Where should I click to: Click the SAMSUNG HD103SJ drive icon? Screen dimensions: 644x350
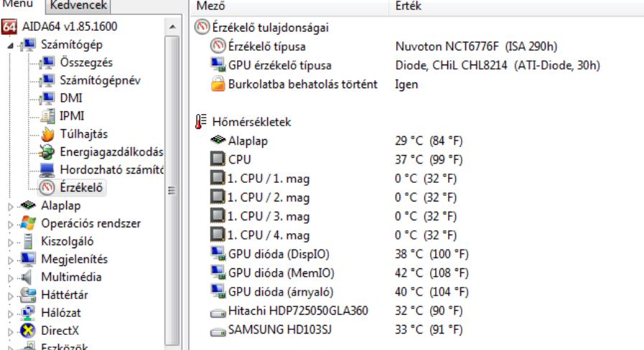(218, 332)
